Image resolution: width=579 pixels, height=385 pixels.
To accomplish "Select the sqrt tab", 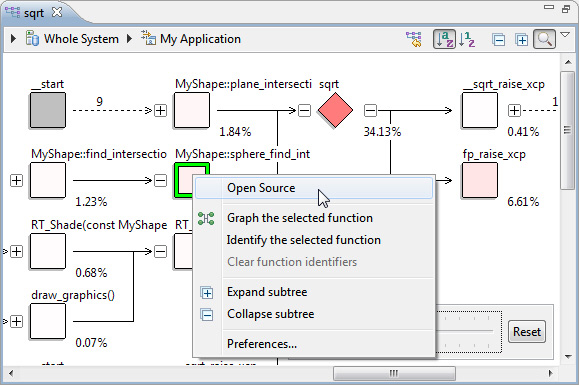I will (34, 13).
